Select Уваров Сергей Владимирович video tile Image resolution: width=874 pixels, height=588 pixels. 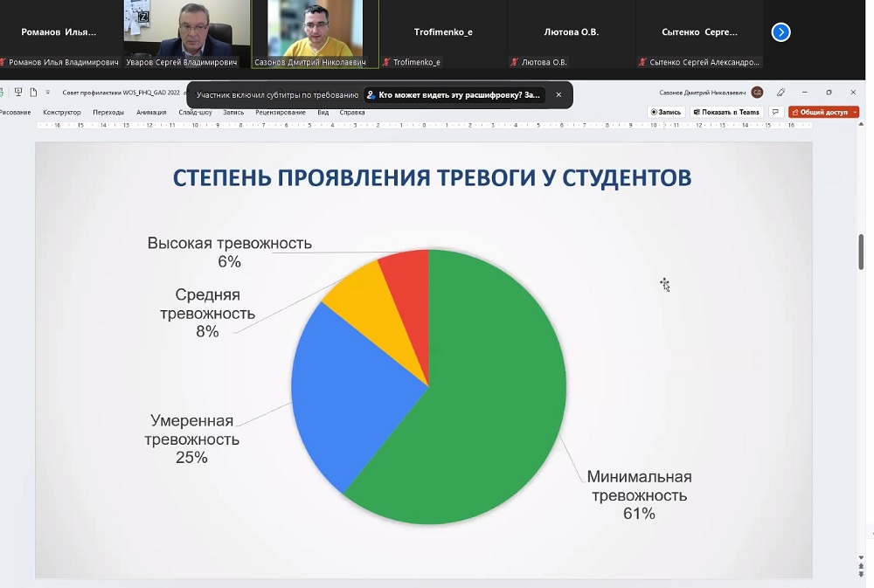click(x=187, y=33)
